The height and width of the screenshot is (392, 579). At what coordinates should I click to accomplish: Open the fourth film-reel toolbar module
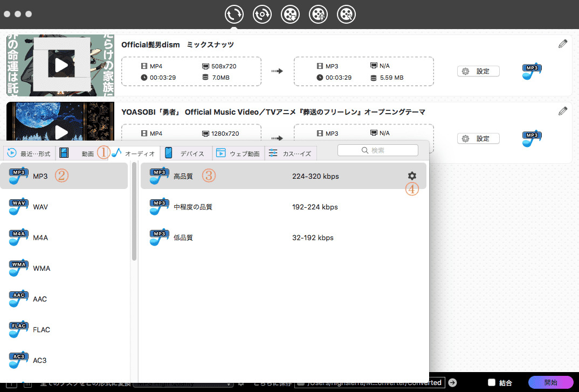click(318, 15)
